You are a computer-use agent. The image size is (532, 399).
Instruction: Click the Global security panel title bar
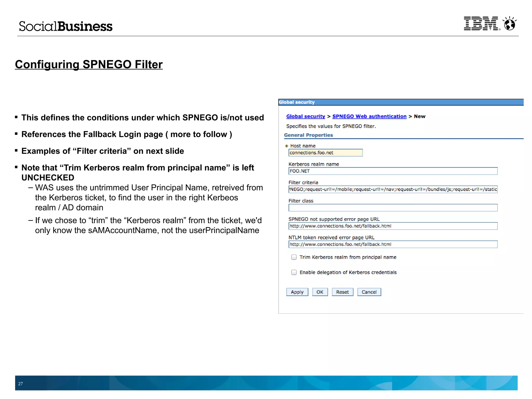pos(401,102)
